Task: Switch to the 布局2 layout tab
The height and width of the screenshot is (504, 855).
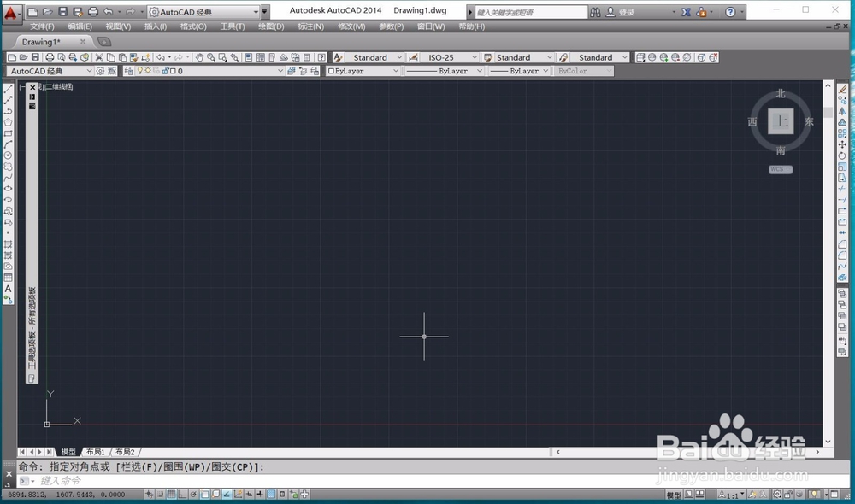Action: (x=125, y=452)
